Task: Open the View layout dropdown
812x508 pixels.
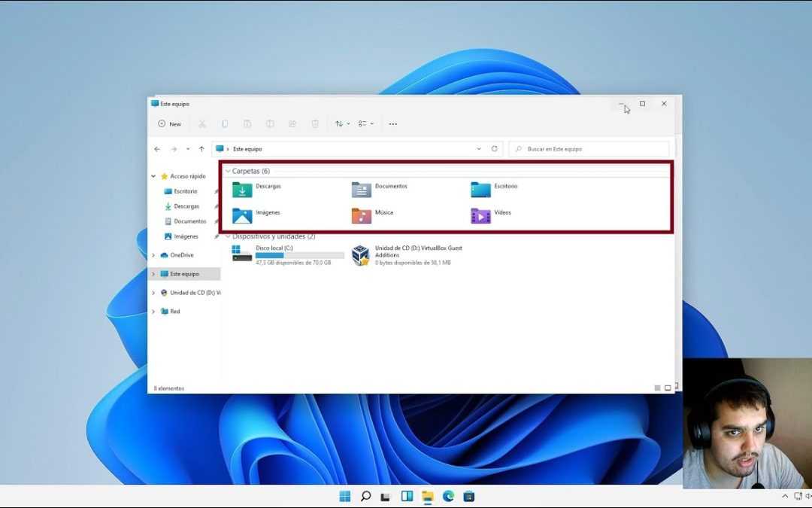Action: click(x=366, y=124)
